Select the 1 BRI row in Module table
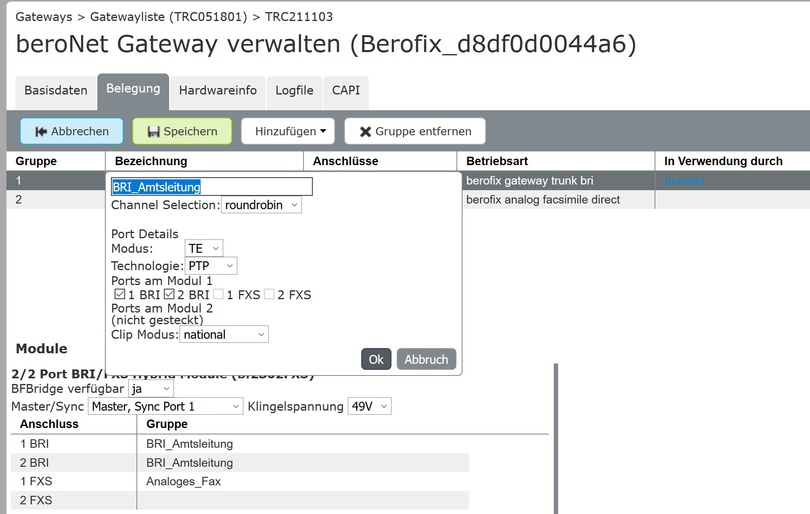This screenshot has height=514, width=810. point(240,444)
